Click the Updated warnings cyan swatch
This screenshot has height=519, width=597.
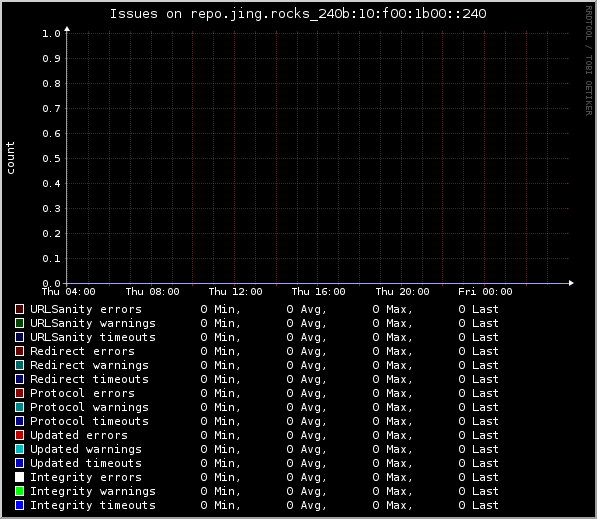pos(19,449)
